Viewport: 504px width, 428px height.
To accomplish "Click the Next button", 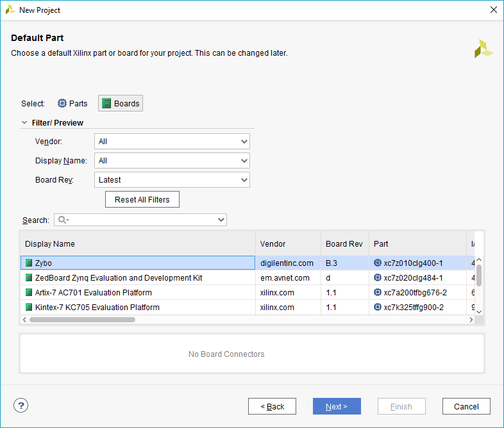I will (x=337, y=406).
